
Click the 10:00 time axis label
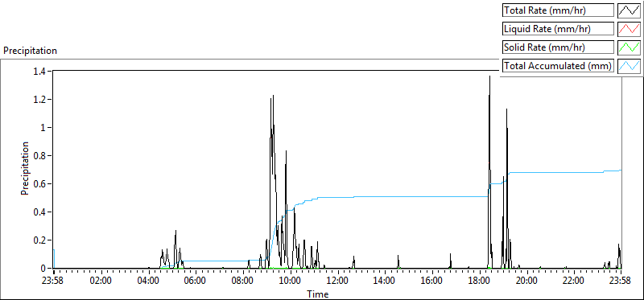(290, 282)
